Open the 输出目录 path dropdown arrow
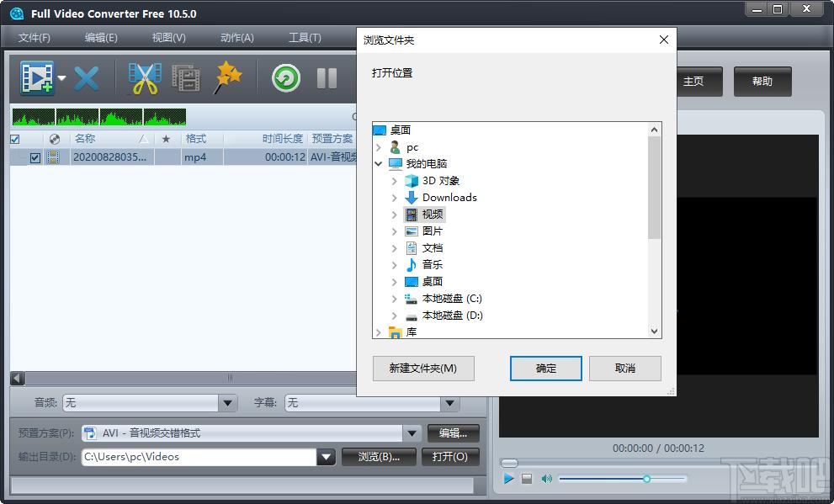The width and height of the screenshot is (834, 504). (x=326, y=457)
